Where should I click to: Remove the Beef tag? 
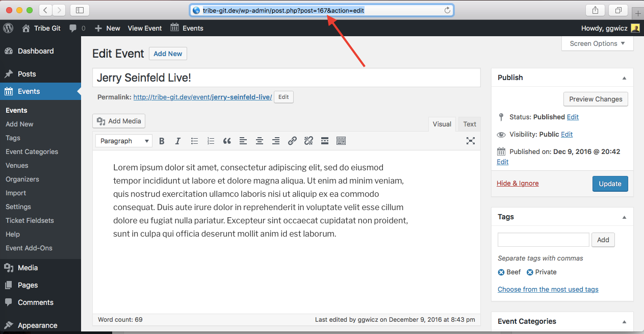pos(501,272)
